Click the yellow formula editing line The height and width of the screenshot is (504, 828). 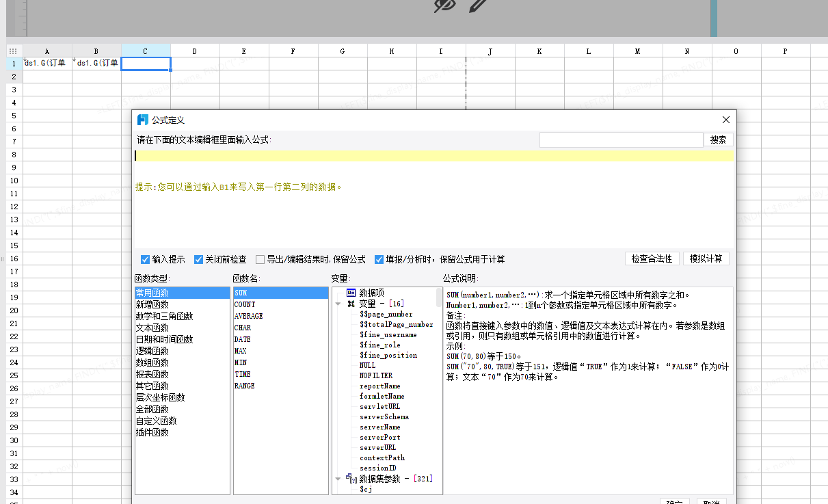coord(433,156)
